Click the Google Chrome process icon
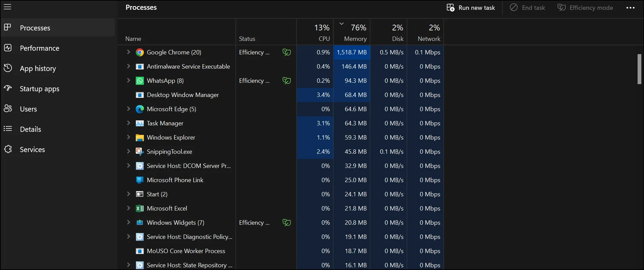Image resolution: width=644 pixels, height=270 pixels. pos(139,52)
